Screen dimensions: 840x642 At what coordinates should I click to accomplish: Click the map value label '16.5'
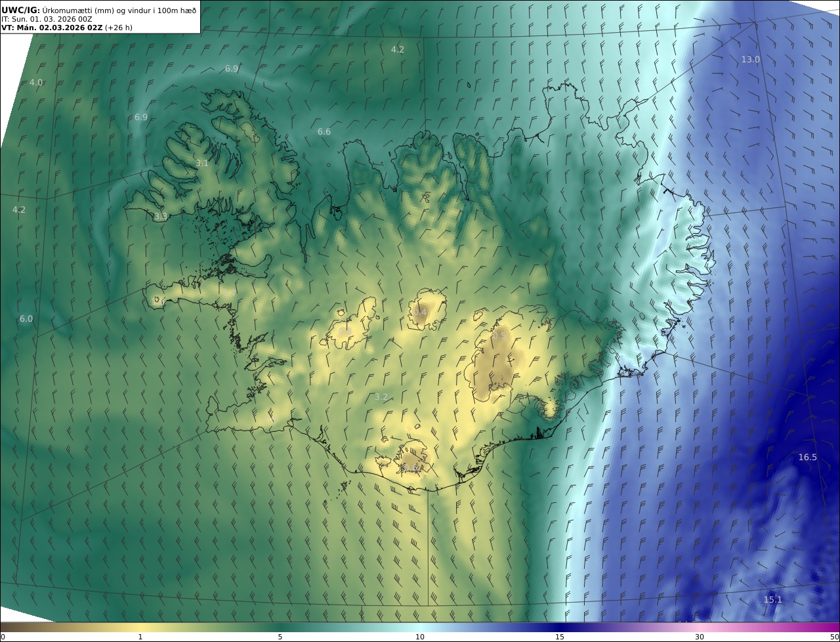807,458
